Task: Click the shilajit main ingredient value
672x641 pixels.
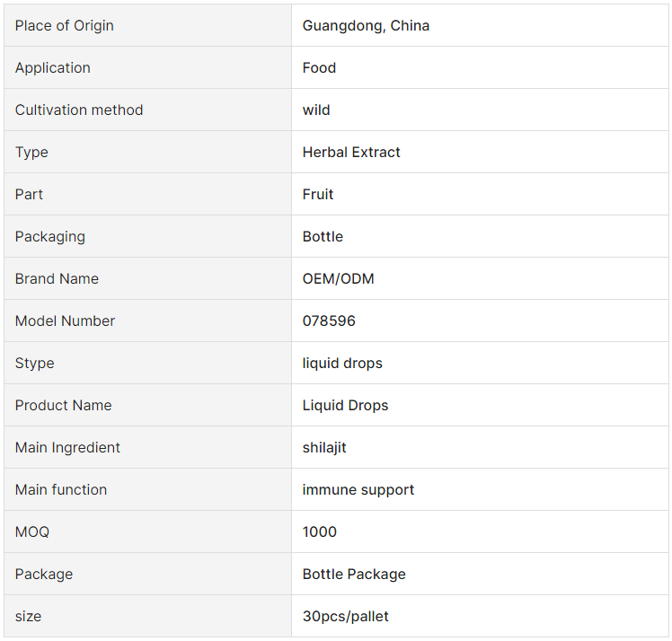Action: click(324, 448)
